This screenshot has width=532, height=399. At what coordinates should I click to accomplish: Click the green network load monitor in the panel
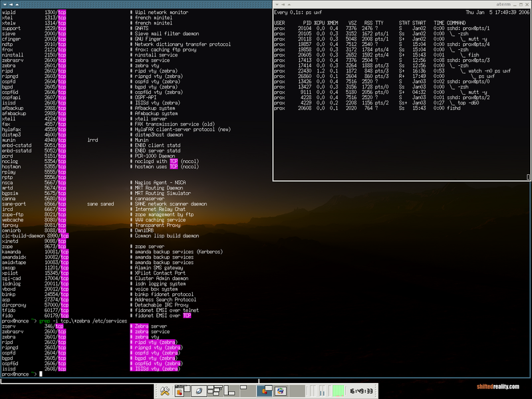coord(338,391)
